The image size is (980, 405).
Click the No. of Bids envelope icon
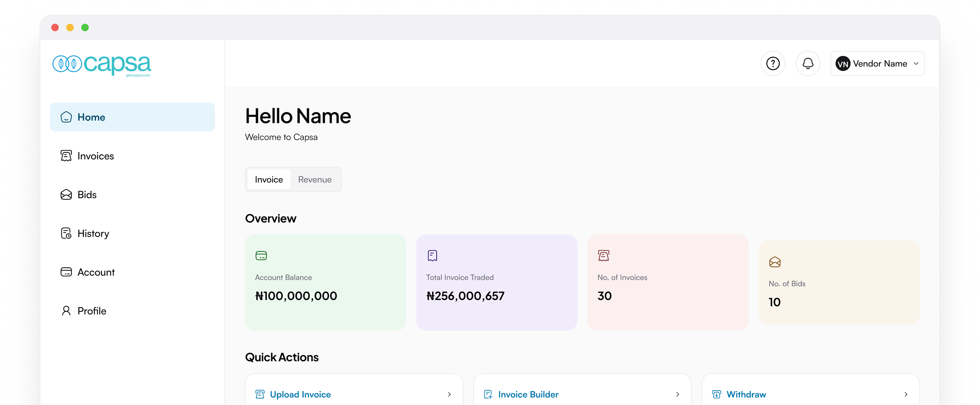coord(774,262)
